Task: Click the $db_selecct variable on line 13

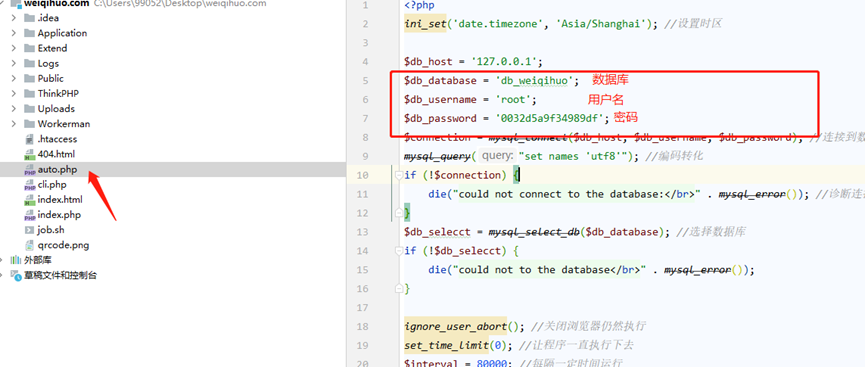Action: coord(437,232)
